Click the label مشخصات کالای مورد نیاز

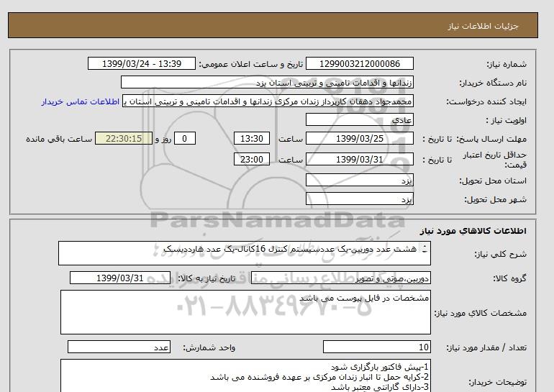[x=480, y=313]
